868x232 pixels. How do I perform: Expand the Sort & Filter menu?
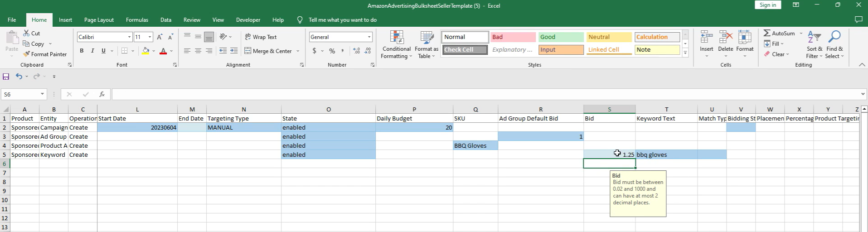(x=815, y=44)
